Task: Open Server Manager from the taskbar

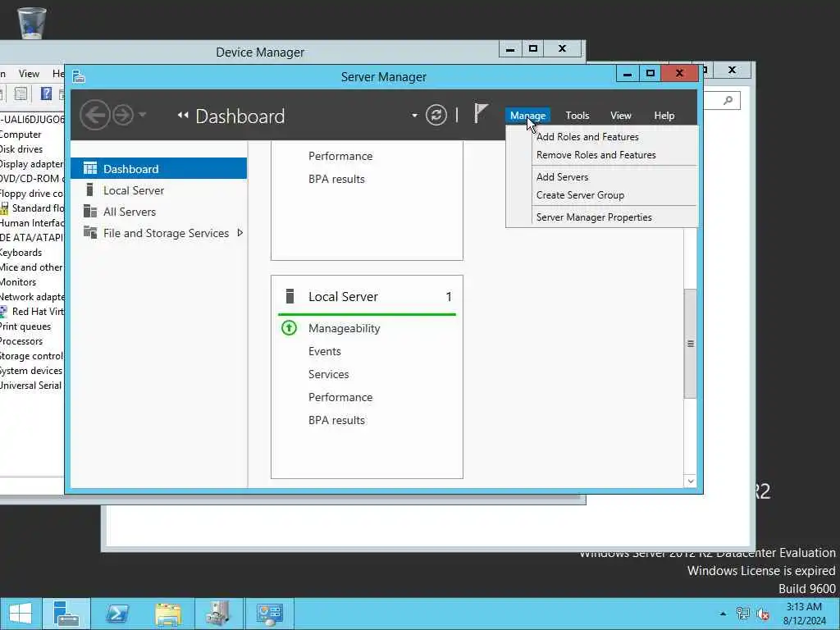Action: point(66,614)
